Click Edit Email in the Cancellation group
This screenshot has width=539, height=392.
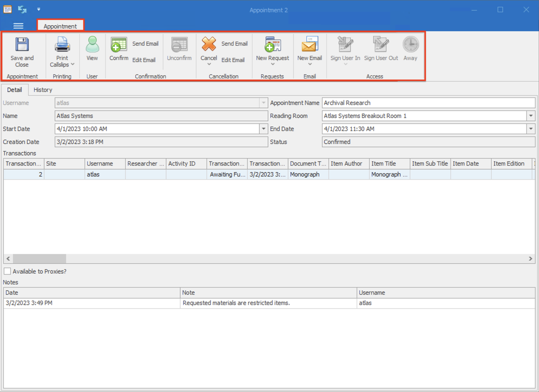point(233,60)
